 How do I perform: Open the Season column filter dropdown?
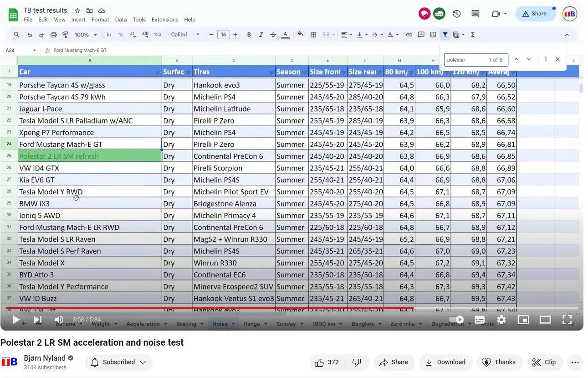coord(304,72)
